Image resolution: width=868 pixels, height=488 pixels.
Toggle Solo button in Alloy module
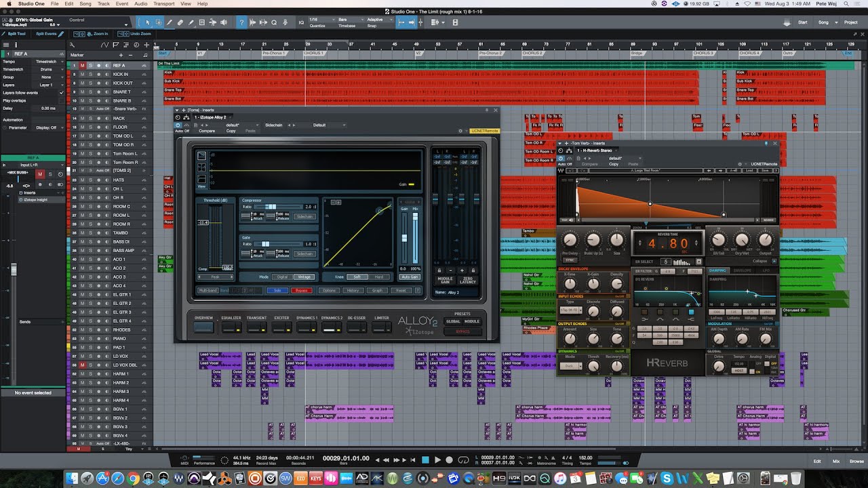(x=277, y=290)
